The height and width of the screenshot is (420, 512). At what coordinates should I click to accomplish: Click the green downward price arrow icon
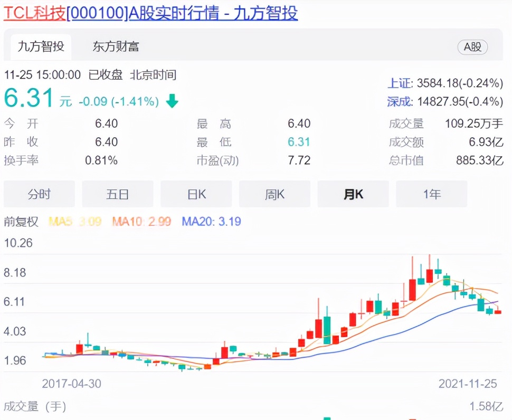172,101
